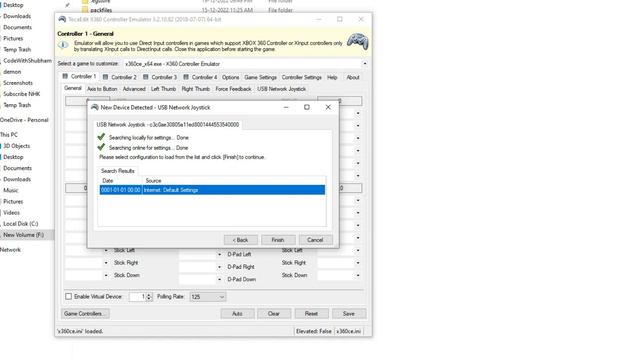Select the Advanced sub-tab
The image size is (640, 360).
[134, 89]
